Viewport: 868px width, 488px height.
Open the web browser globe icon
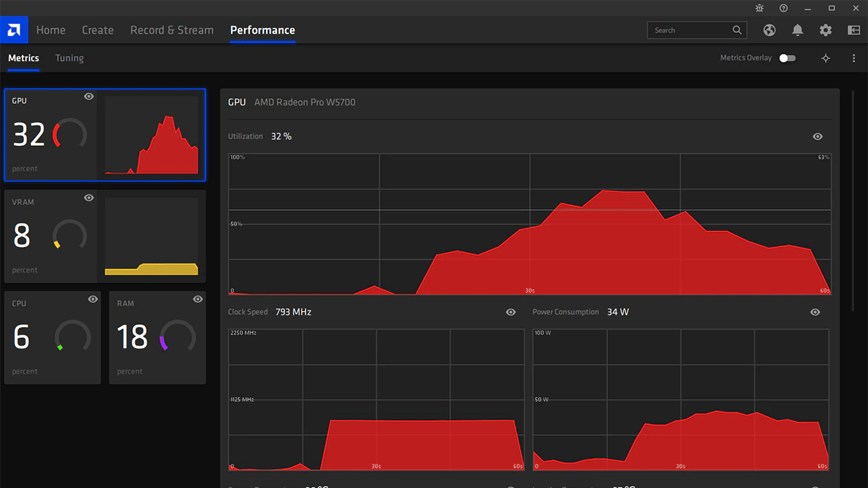769,30
